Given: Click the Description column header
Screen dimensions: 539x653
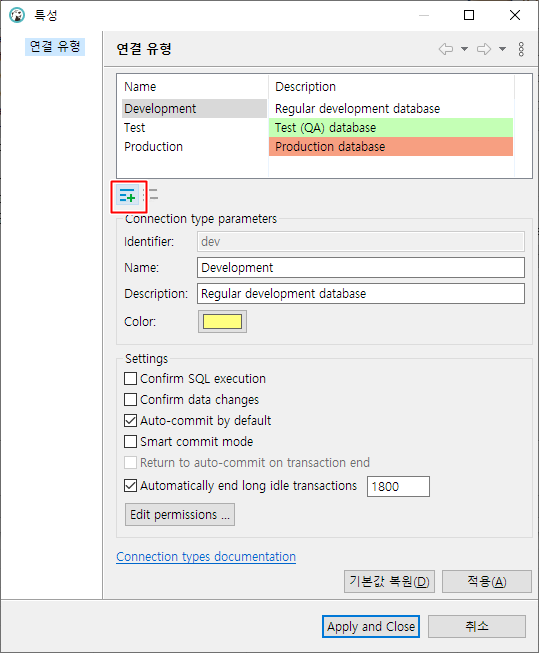Looking at the screenshot, I should point(391,87).
